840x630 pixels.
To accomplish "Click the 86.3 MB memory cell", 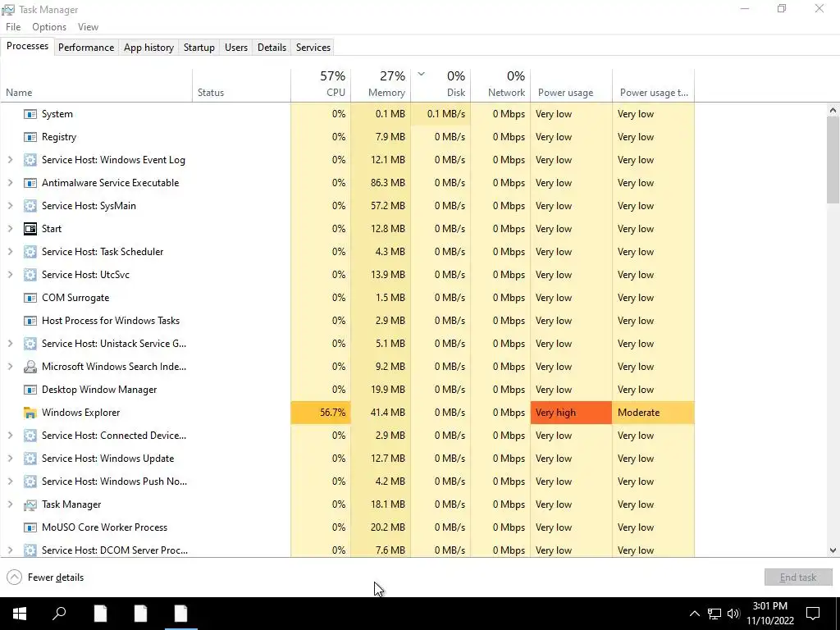I will click(x=381, y=183).
